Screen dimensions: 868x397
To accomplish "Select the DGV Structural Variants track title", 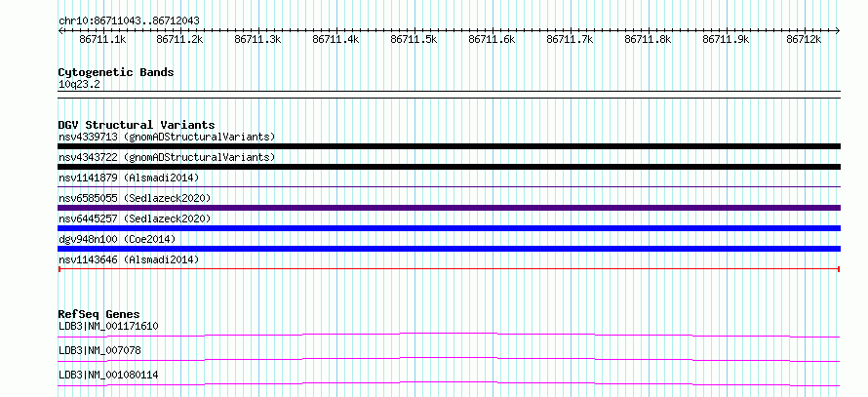I will pos(137,125).
